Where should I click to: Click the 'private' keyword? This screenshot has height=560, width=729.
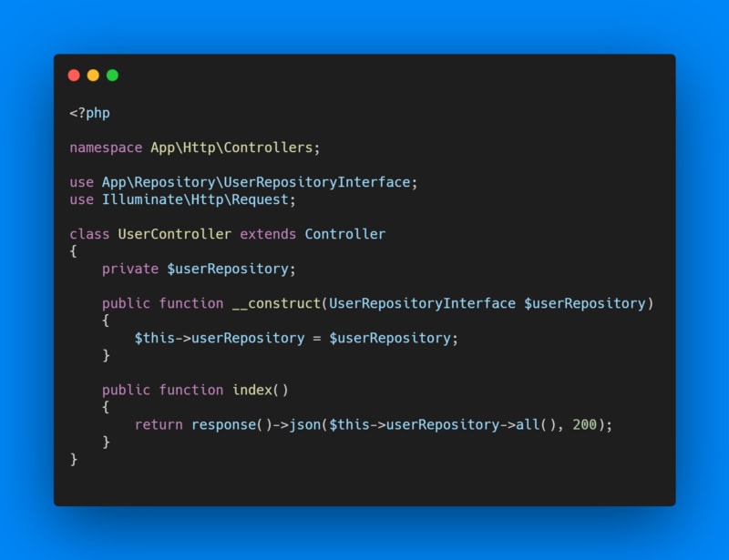pos(130,270)
